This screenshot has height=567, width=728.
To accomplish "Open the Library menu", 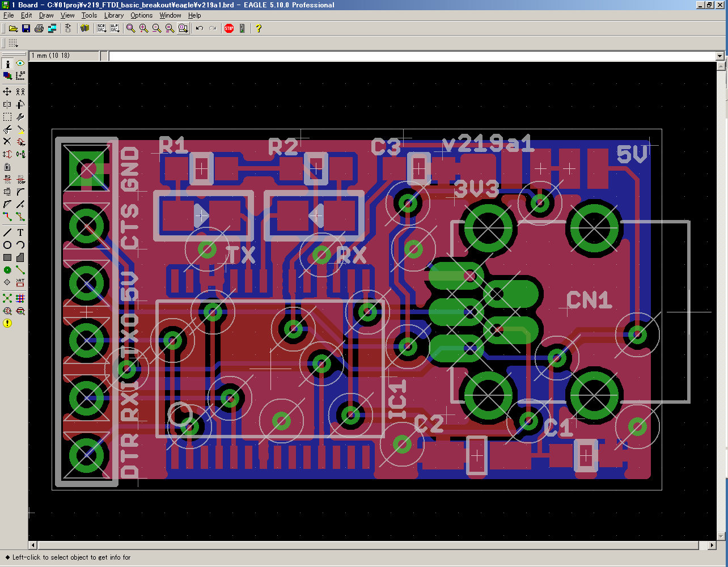I will point(113,15).
